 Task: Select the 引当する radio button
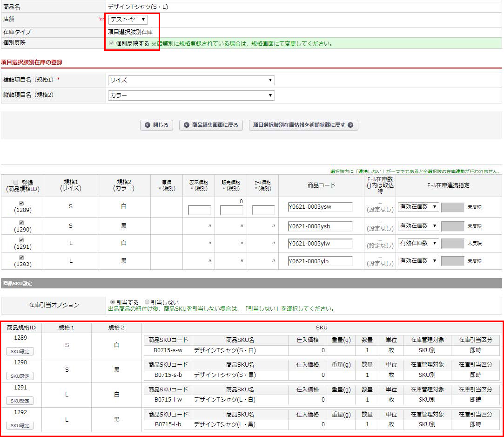pos(112,302)
